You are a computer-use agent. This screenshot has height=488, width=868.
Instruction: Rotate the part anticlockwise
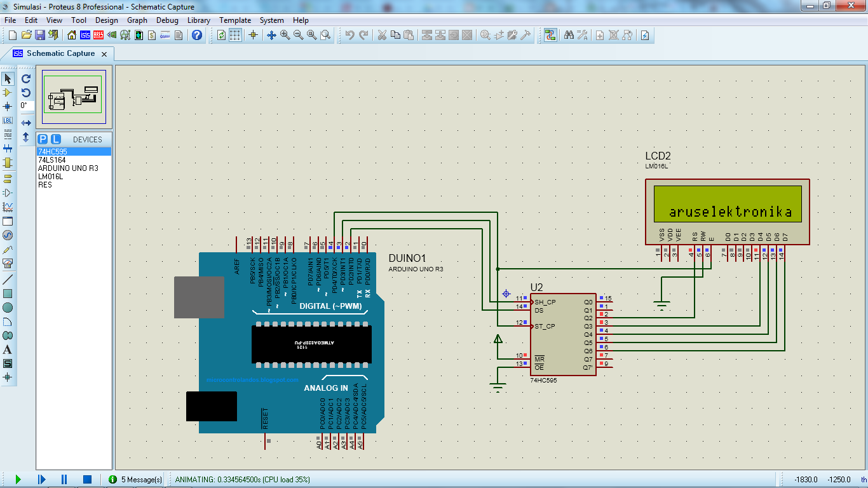click(26, 93)
